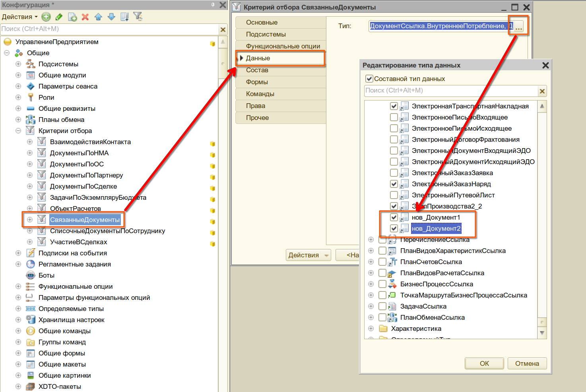Expand the Характеристика folder node
The image size is (586, 392).
[371, 328]
